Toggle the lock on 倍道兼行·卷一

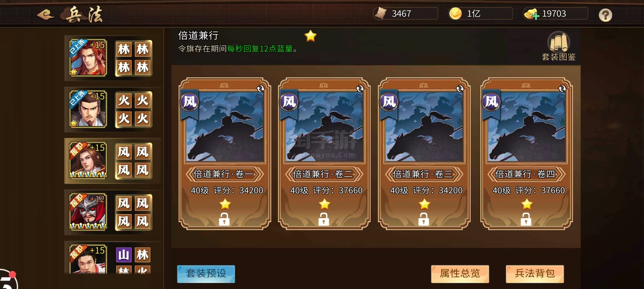[224, 219]
